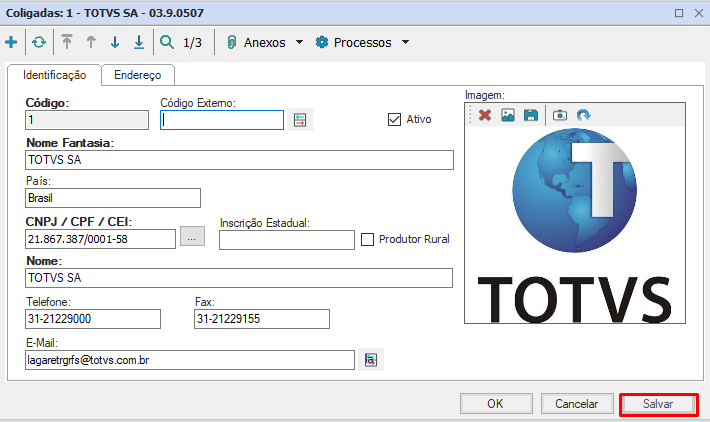The image size is (710, 422).
Task: Click the Processos label
Action: pos(362,43)
